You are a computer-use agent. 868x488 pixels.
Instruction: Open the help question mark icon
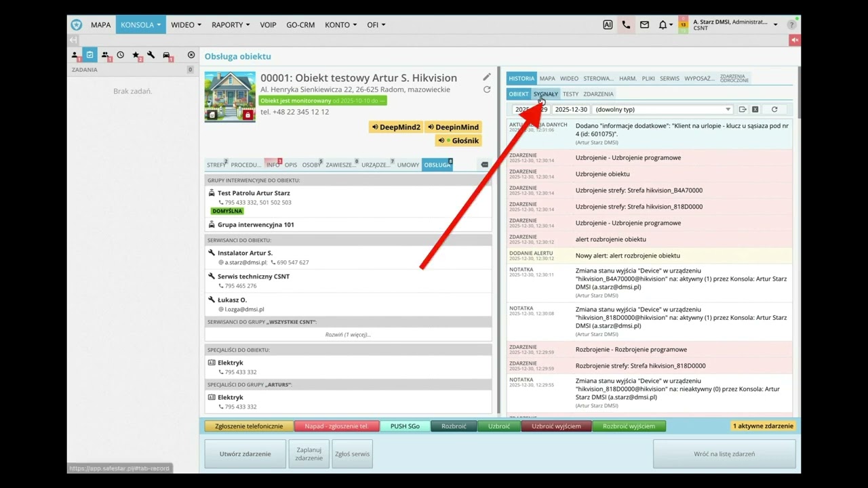[791, 24]
